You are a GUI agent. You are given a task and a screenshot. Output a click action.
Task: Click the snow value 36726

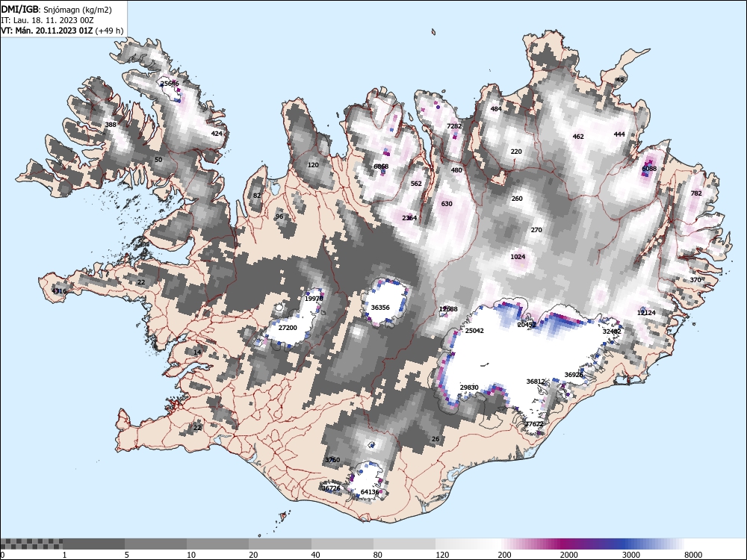[x=331, y=488]
